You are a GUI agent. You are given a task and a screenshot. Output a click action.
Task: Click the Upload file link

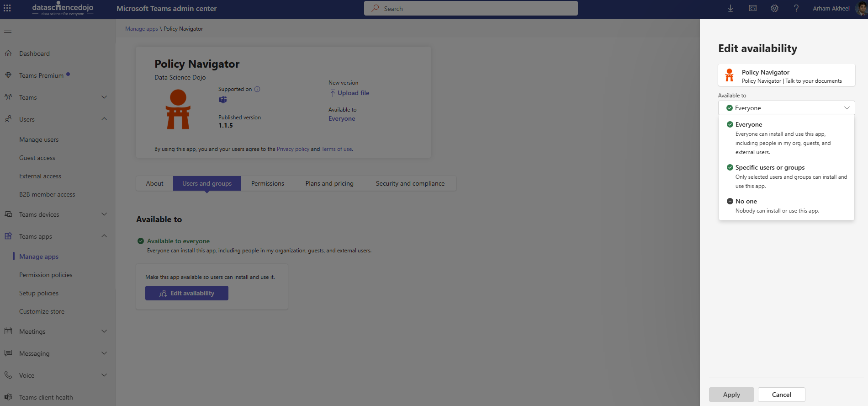pos(349,93)
